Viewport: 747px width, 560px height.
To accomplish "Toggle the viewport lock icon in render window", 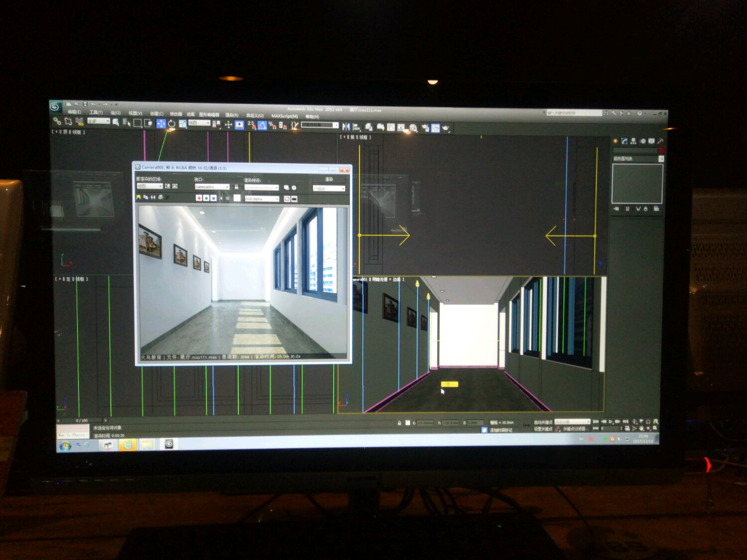I will point(237,187).
